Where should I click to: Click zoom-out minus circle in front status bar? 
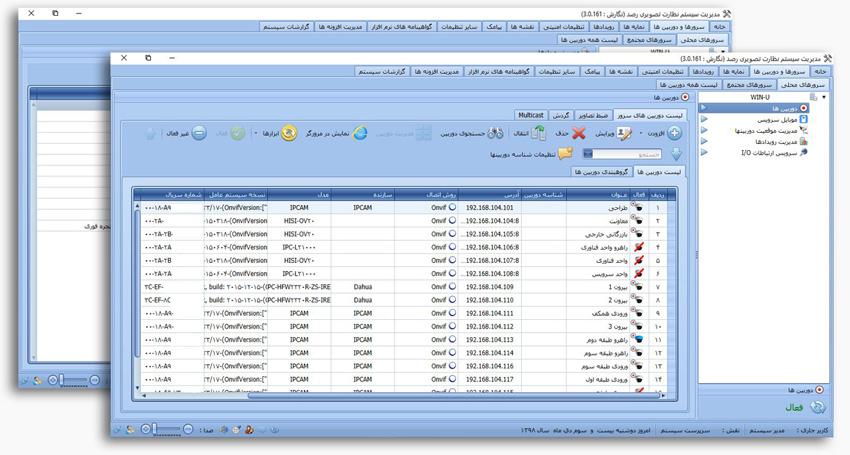(x=188, y=430)
